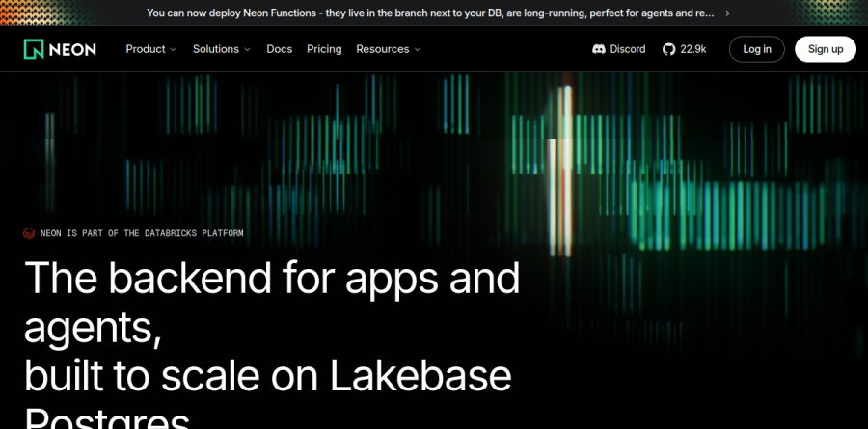868x429 pixels.
Task: Open the Docs page
Action: 279,49
